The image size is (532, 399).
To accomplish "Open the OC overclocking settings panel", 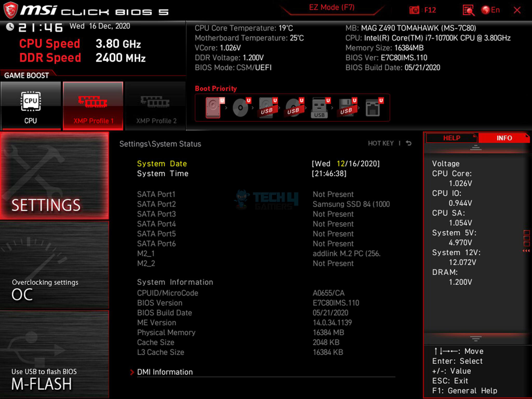I will coord(54,265).
